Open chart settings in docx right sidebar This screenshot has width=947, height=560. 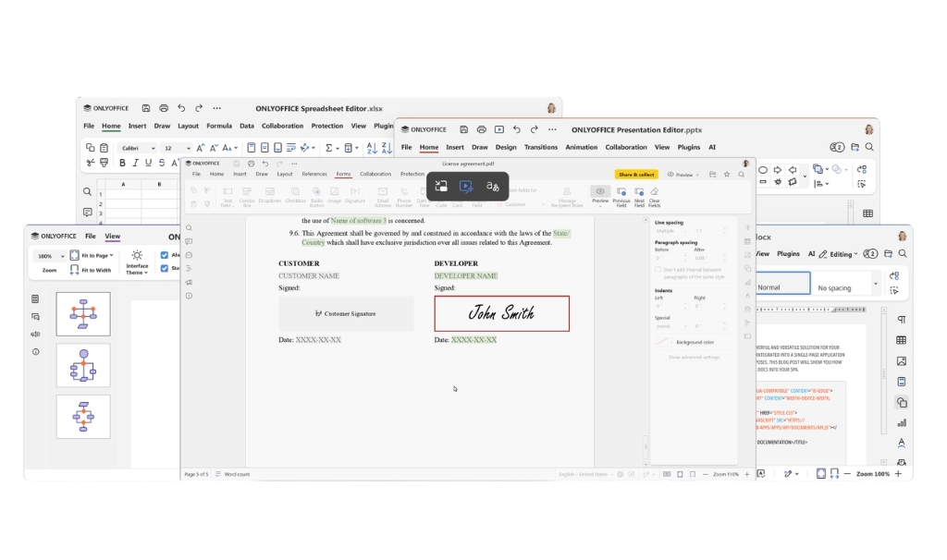901,423
